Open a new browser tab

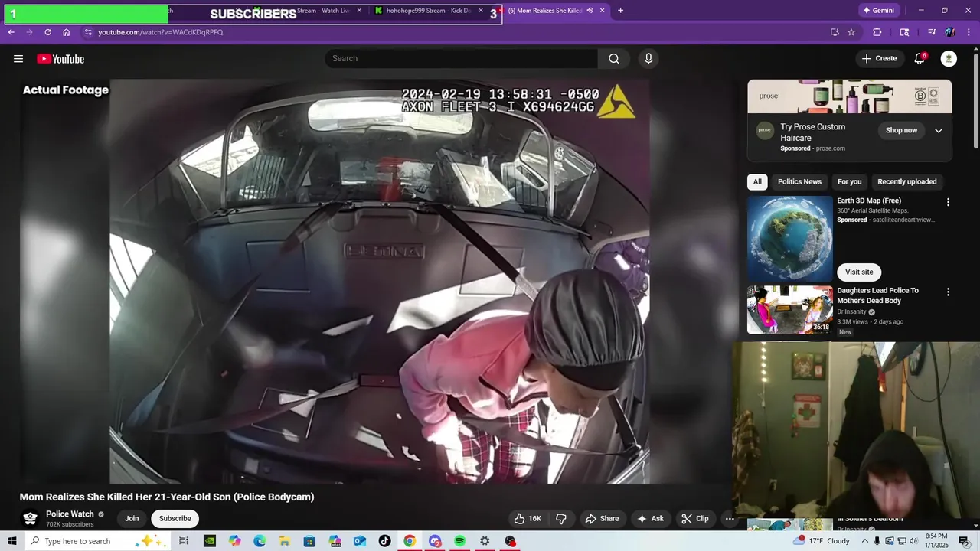click(x=620, y=11)
